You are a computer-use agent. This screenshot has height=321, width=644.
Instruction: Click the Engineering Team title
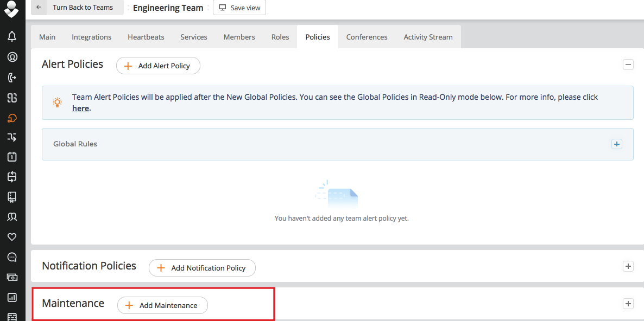tap(168, 8)
